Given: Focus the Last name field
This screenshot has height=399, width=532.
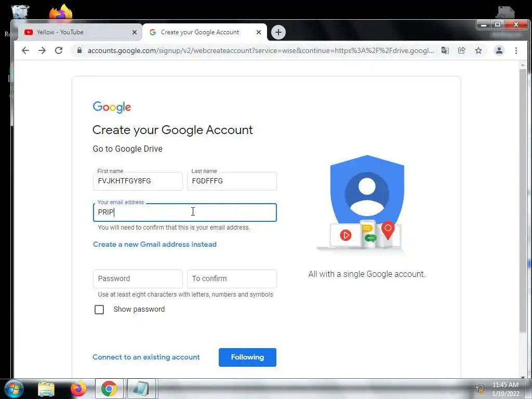Looking at the screenshot, I should (x=232, y=181).
